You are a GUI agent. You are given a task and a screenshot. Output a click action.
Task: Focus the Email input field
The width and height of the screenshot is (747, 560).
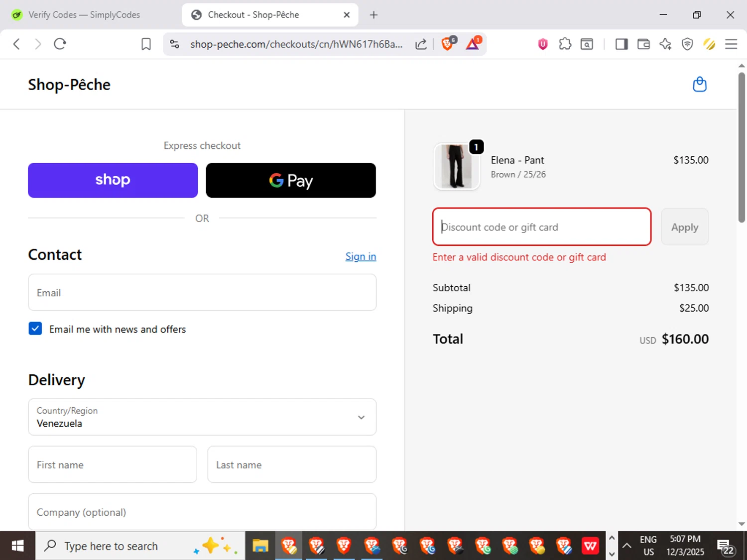pos(202,293)
